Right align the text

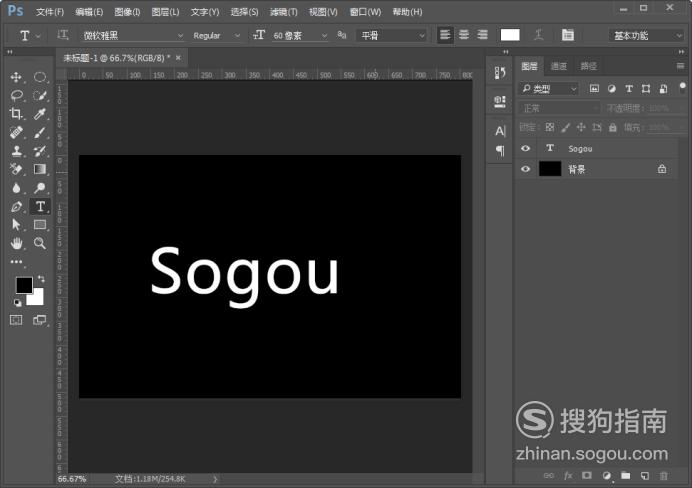[x=483, y=35]
